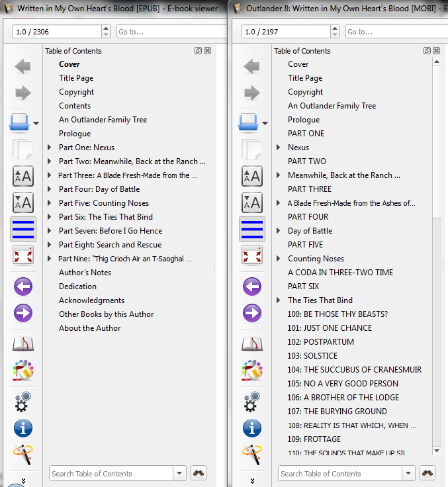Viewport: 448px width, 487px height.
Task: Show book info icon in EPUB viewer
Action: click(23, 428)
